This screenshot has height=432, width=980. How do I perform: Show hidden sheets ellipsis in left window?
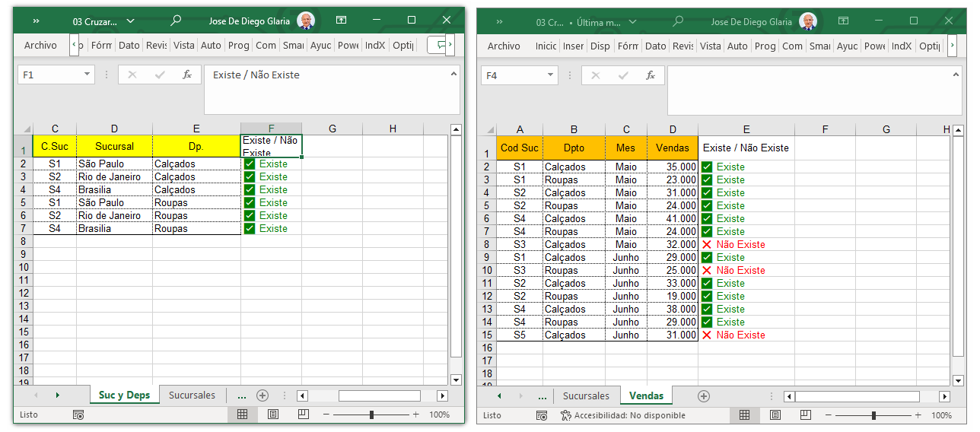click(242, 396)
